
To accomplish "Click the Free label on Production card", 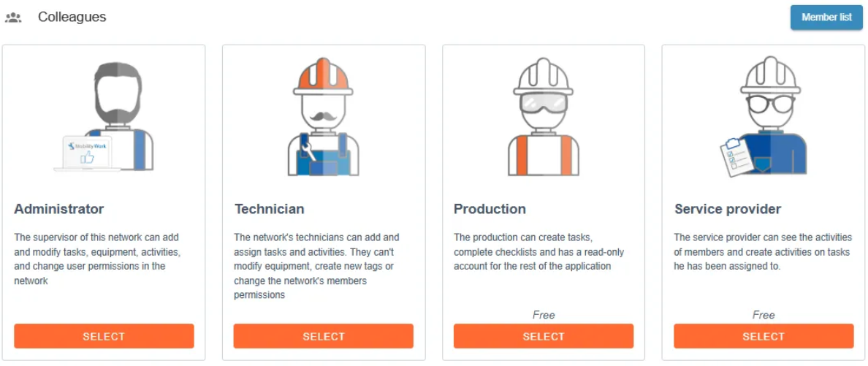I will [544, 315].
